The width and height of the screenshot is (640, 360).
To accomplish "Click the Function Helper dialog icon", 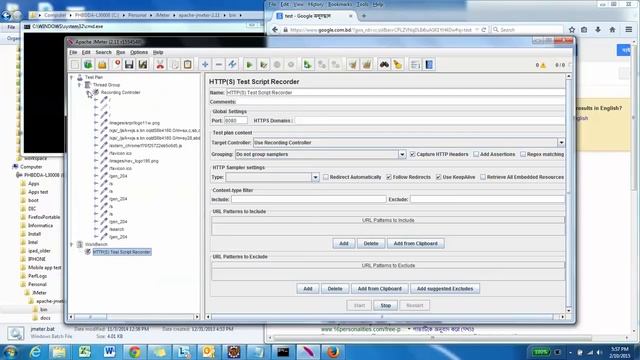I will pyautogui.click(x=415, y=64).
